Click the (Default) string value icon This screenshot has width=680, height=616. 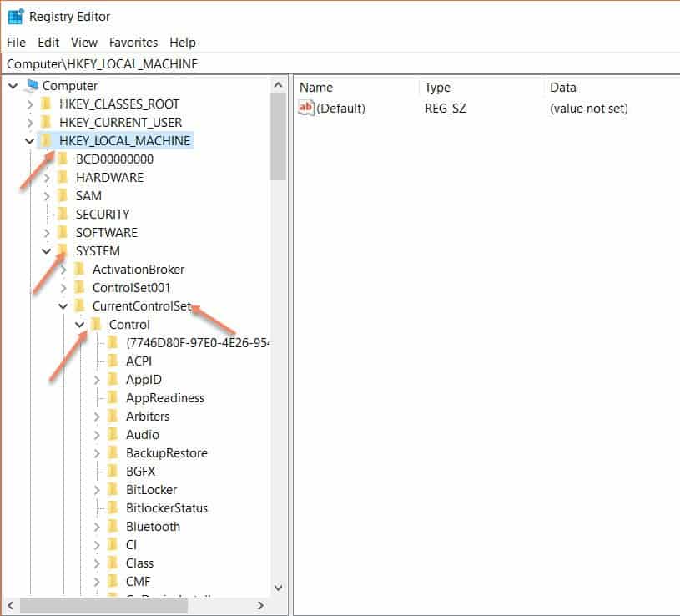[306, 109]
